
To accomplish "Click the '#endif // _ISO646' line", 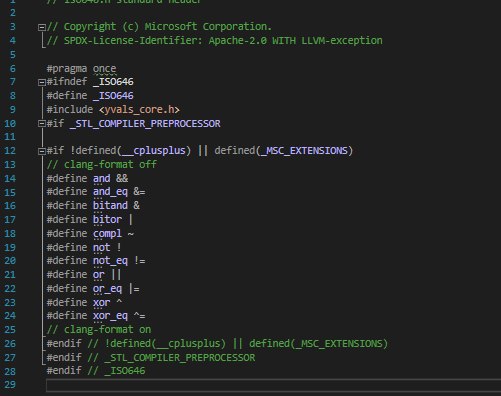I will click(96, 371).
